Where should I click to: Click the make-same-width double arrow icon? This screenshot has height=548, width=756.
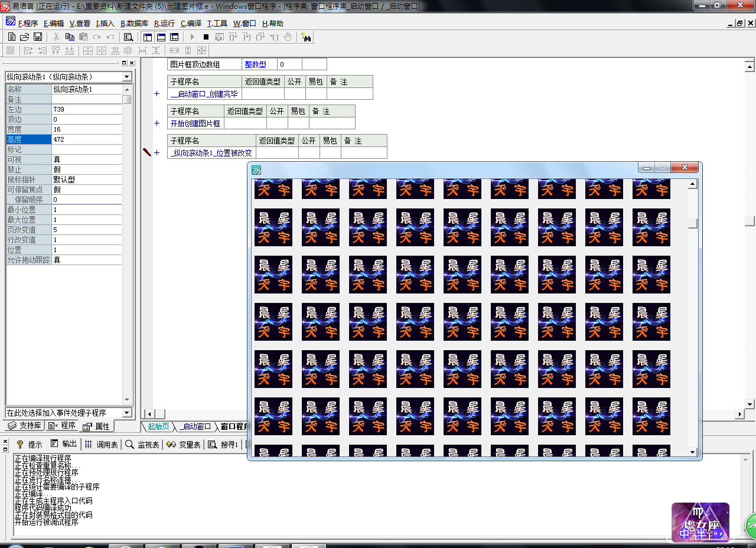(175, 50)
